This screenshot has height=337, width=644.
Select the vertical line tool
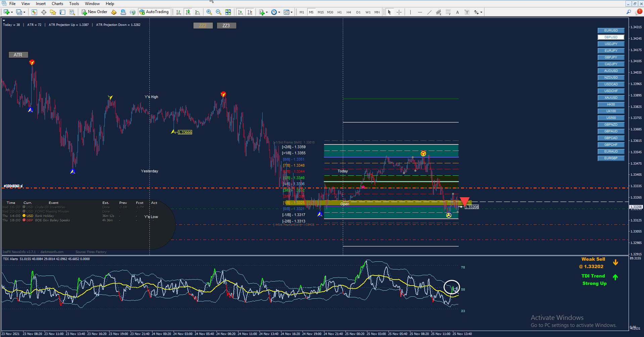[x=410, y=12]
